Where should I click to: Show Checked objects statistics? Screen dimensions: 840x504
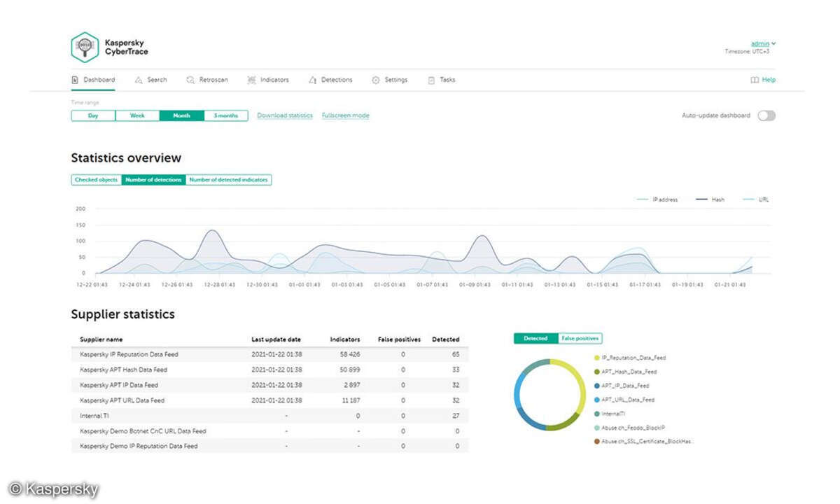[97, 180]
